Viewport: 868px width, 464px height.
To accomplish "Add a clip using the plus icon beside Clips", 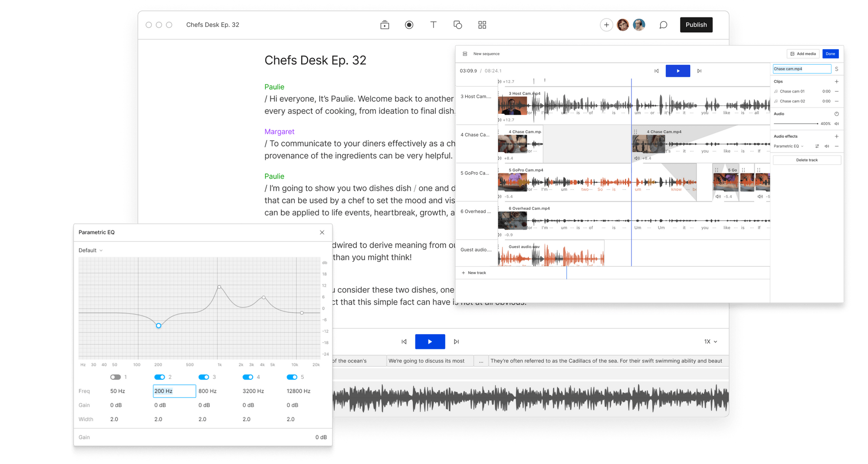I will click(x=837, y=81).
